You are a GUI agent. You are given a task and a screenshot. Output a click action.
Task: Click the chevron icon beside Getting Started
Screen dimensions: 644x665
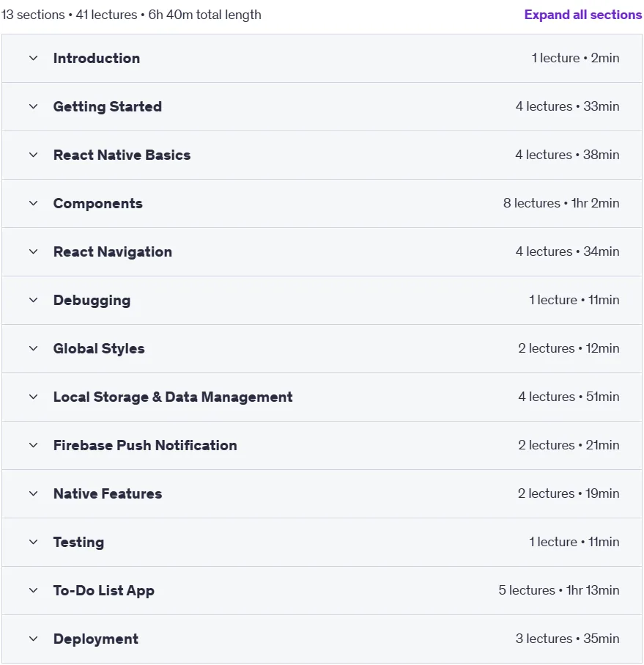point(34,106)
